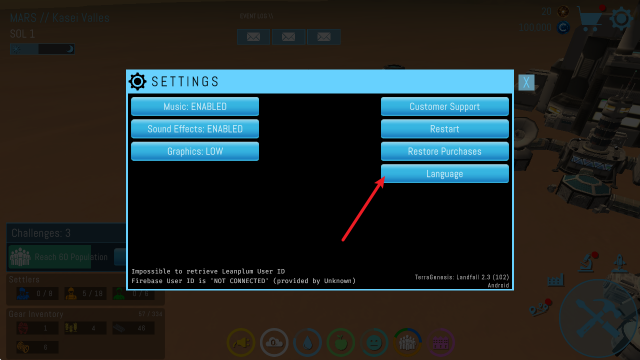Toggle the Sound Effects: ENABLED setting
Viewport: 640px width, 360px height.
click(195, 129)
